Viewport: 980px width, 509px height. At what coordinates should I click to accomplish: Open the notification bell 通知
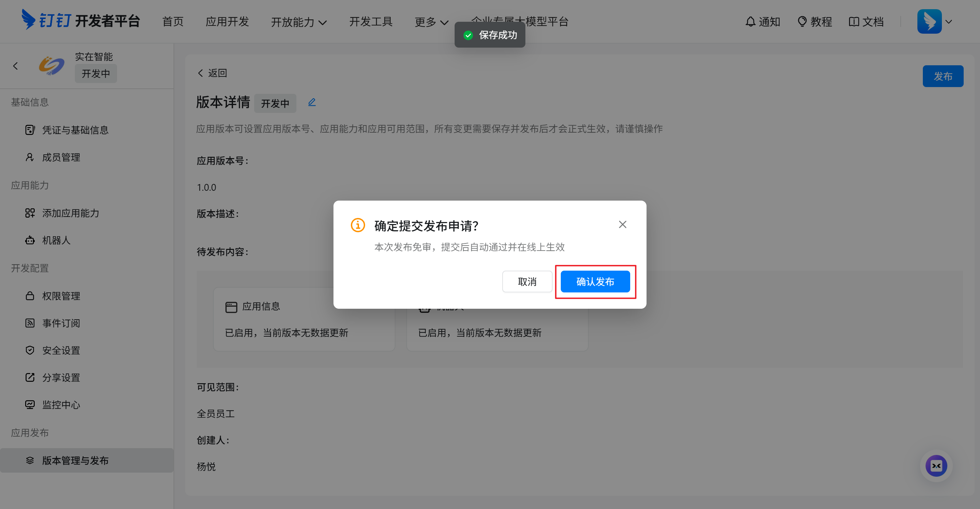(x=750, y=22)
